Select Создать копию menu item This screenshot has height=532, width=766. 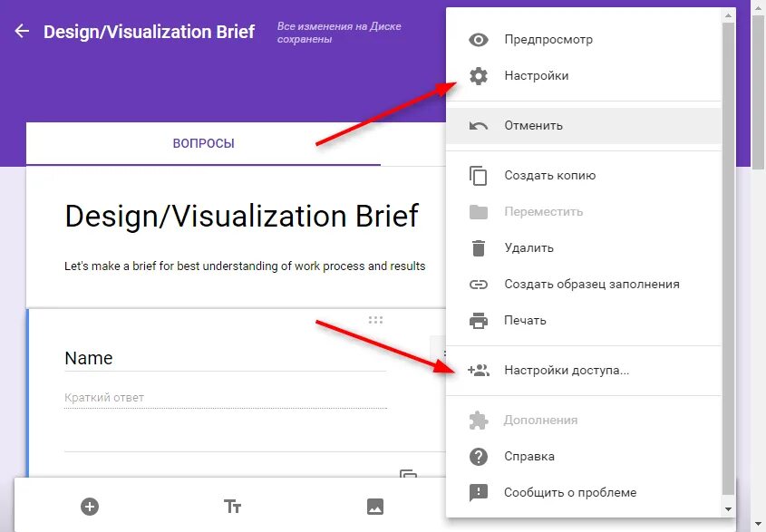point(584,176)
